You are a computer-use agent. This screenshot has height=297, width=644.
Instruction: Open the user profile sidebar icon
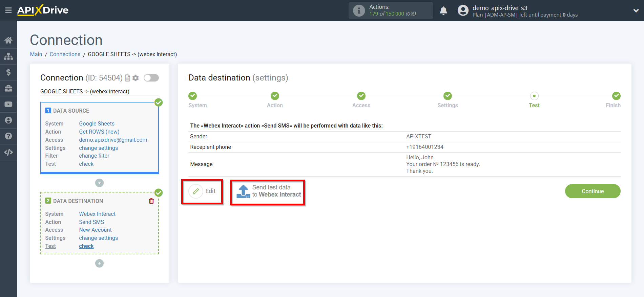coord(8,120)
